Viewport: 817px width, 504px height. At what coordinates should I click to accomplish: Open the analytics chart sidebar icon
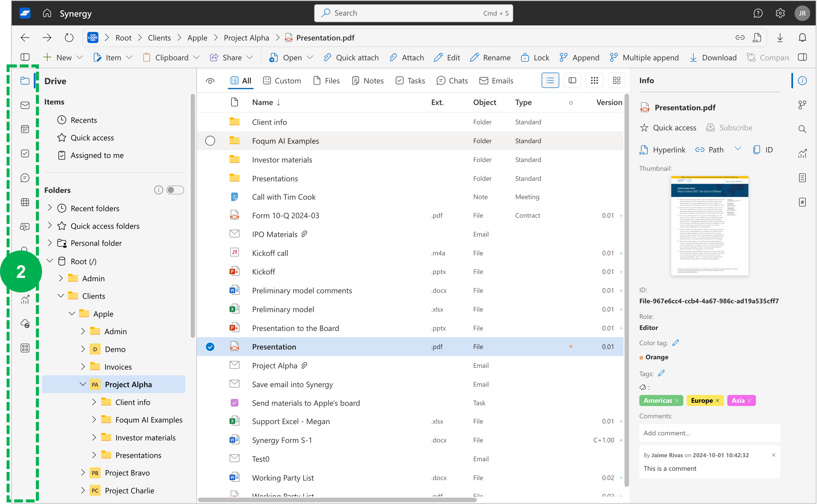tap(25, 299)
